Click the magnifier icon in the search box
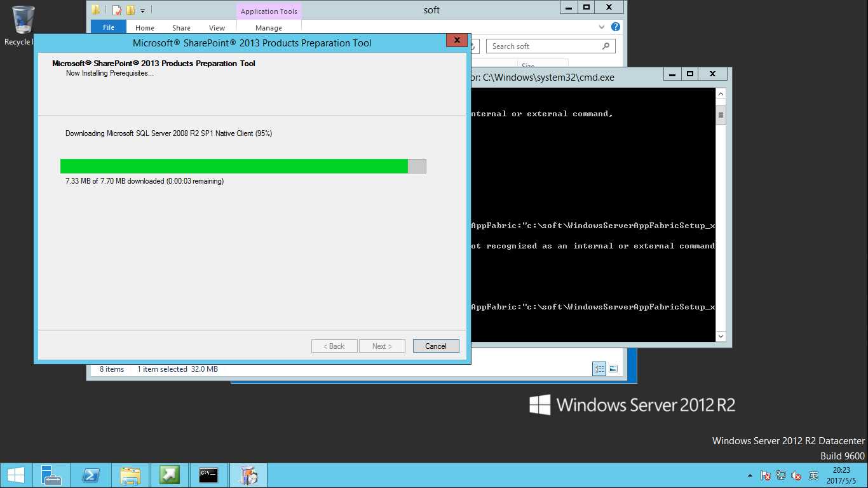868x488 pixels. (x=606, y=46)
